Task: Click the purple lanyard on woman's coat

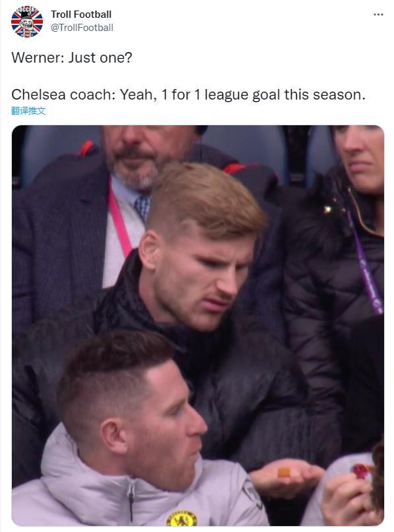Action: pos(367,264)
